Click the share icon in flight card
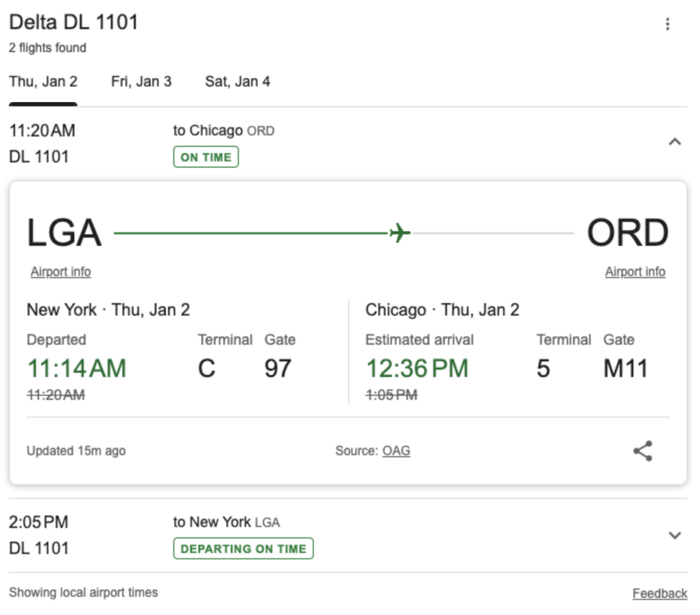The image size is (700, 615). (642, 451)
